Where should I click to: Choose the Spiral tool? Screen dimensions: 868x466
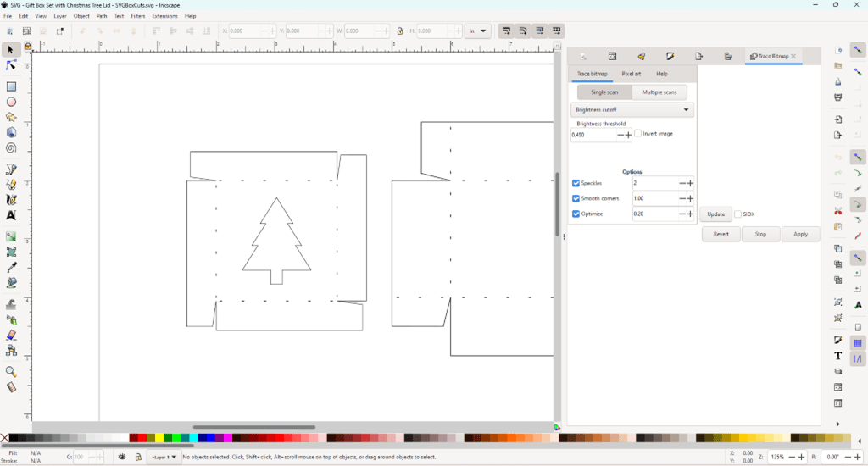pyautogui.click(x=11, y=147)
